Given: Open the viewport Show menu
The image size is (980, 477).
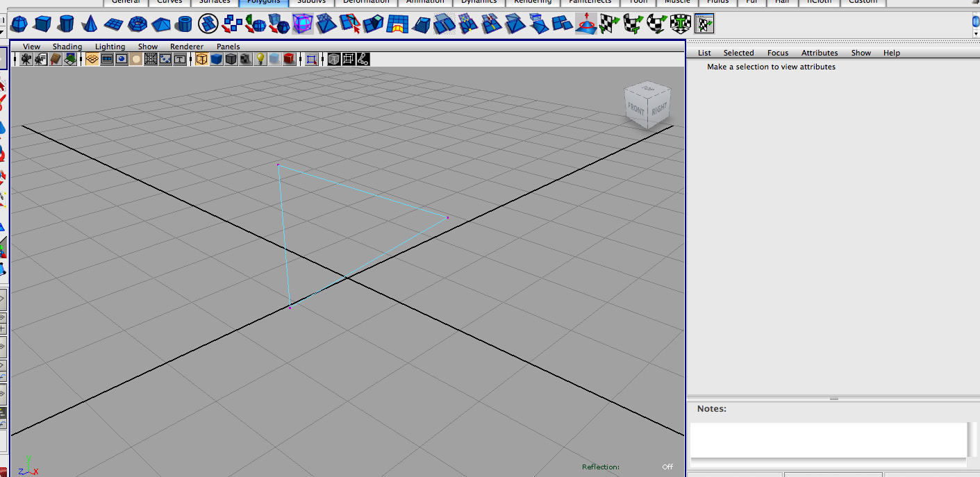Looking at the screenshot, I should (148, 47).
